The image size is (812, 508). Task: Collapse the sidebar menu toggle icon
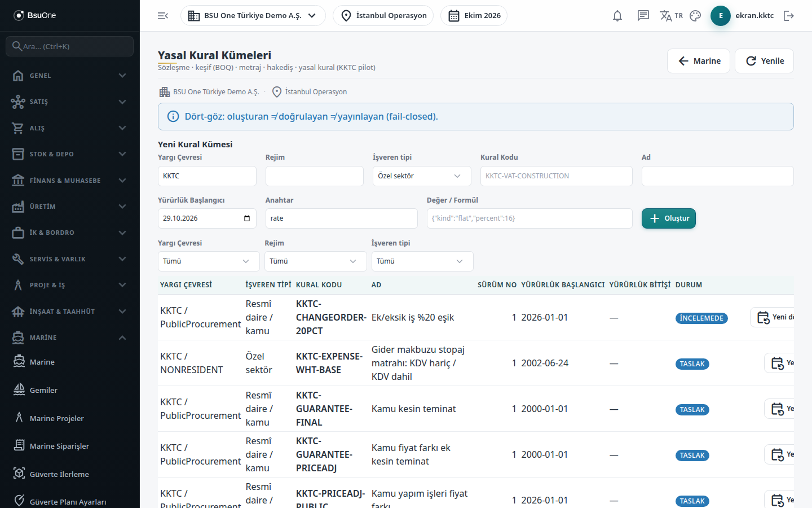pos(163,16)
